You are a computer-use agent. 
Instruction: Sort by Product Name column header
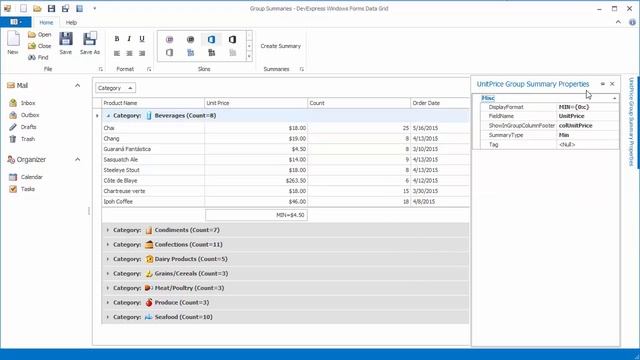[153, 103]
